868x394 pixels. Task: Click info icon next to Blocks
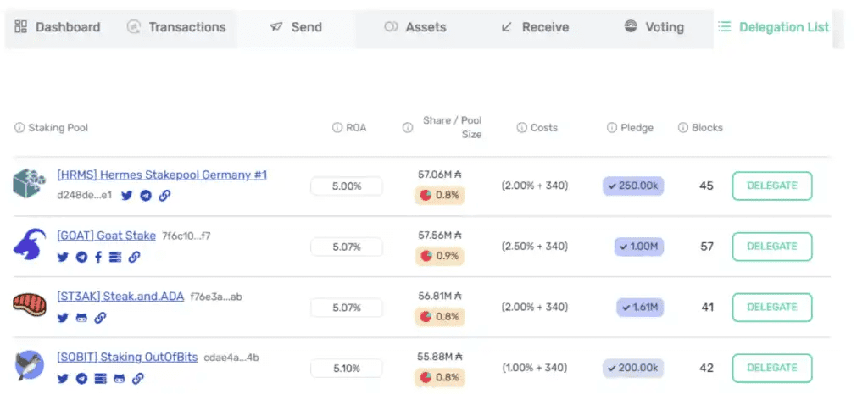[682, 128]
